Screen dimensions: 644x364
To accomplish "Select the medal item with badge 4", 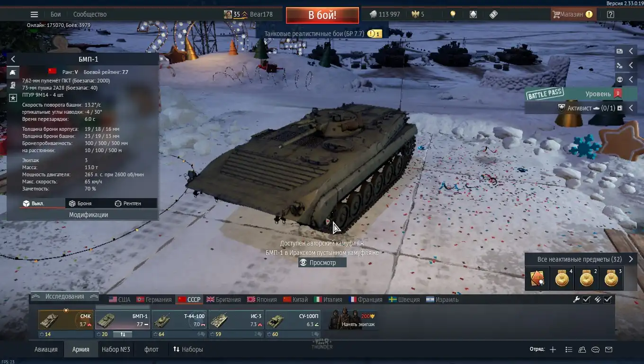I will tap(562, 279).
